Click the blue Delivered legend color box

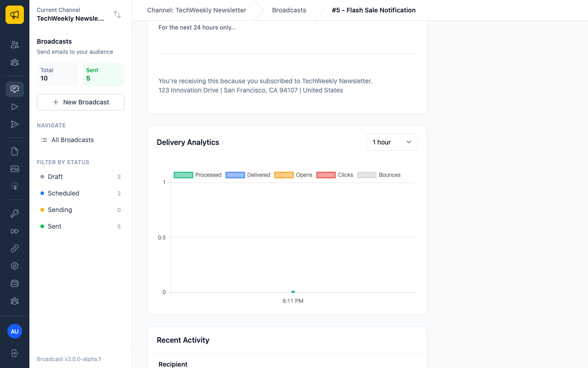(x=235, y=175)
